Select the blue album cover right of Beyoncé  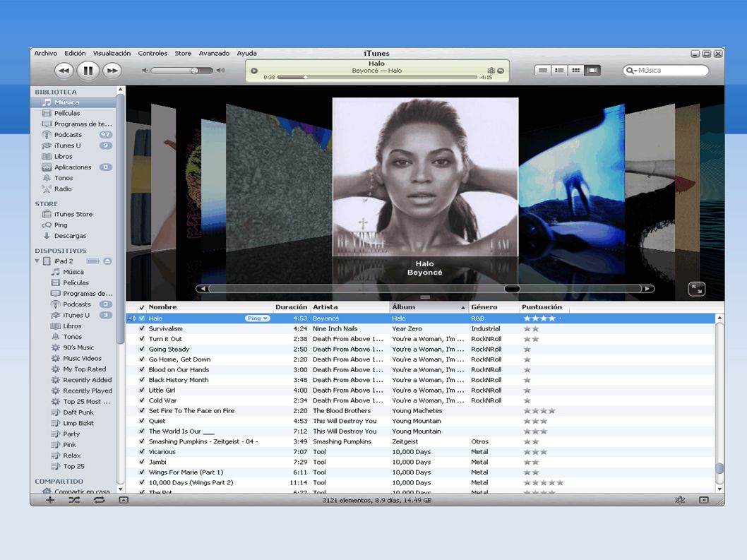coord(572,186)
